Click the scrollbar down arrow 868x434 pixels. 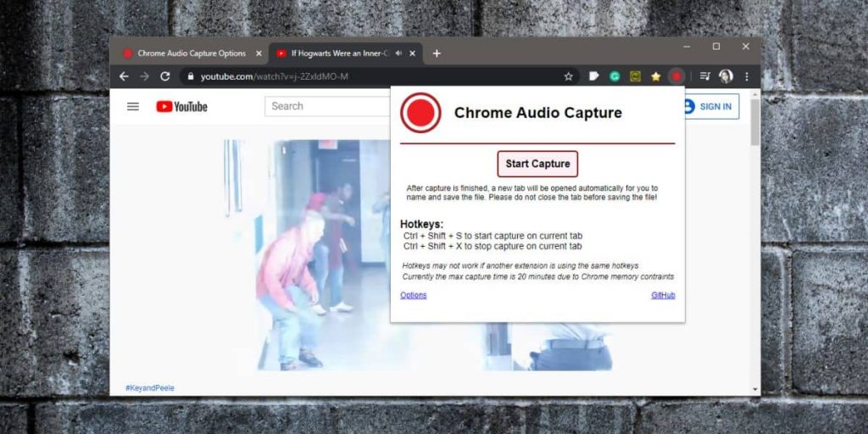pyautogui.click(x=755, y=390)
